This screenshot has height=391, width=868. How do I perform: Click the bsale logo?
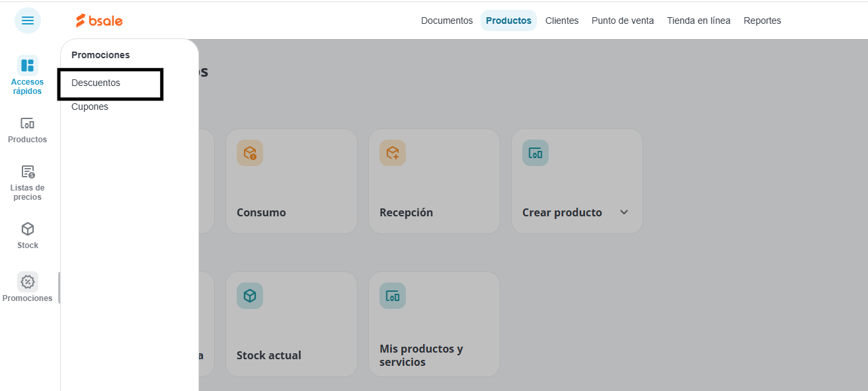tap(99, 21)
